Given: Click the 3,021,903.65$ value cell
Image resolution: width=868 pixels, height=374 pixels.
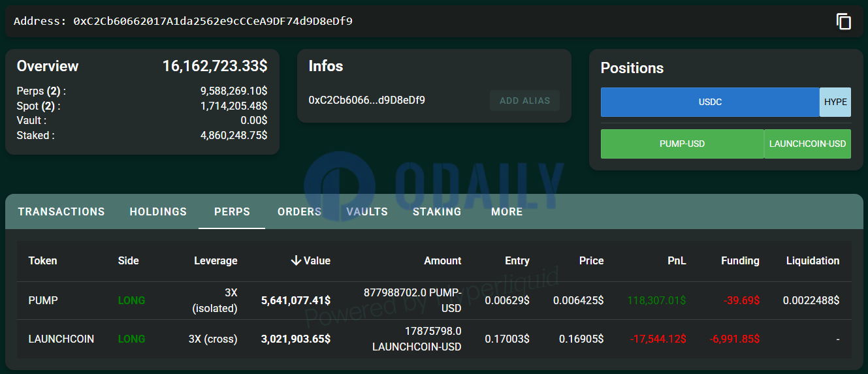Looking at the screenshot, I should pyautogui.click(x=295, y=339).
